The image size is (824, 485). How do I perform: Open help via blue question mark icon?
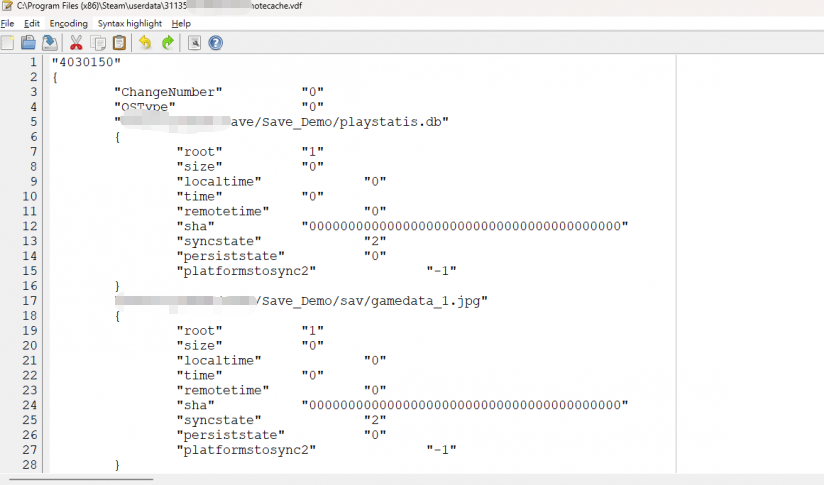215,43
